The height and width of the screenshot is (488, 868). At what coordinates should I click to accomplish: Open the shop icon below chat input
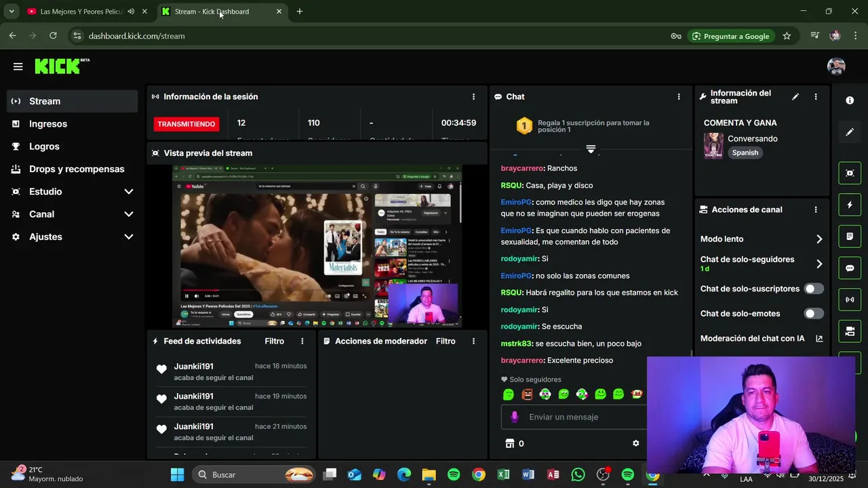pos(510,443)
